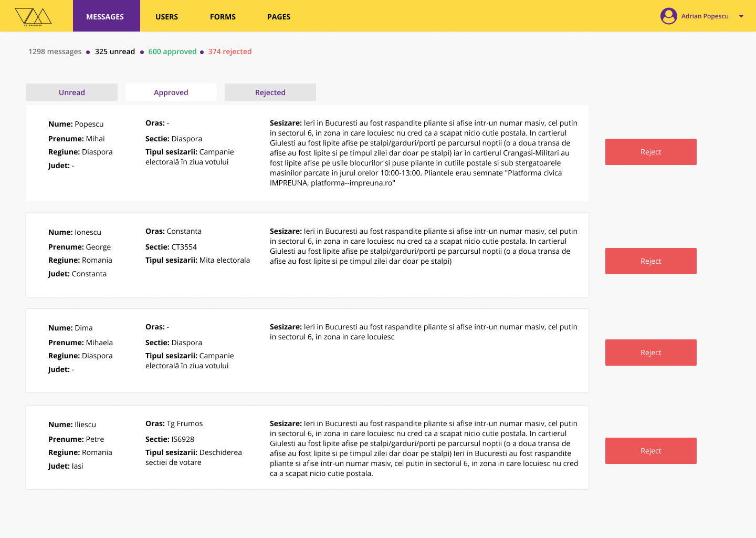This screenshot has height=538, width=756.
Task: Select 'Prenume: Mihaela' text
Action: coord(81,343)
